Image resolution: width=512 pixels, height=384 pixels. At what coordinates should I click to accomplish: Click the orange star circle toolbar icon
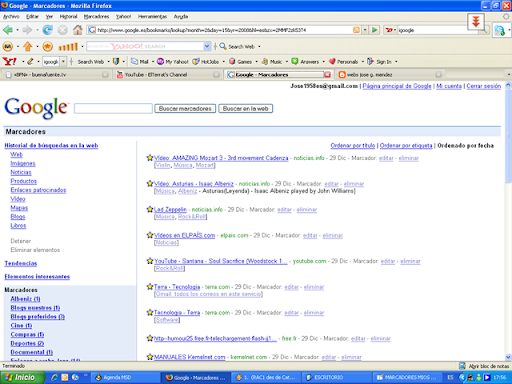pyautogui.click(x=48, y=46)
